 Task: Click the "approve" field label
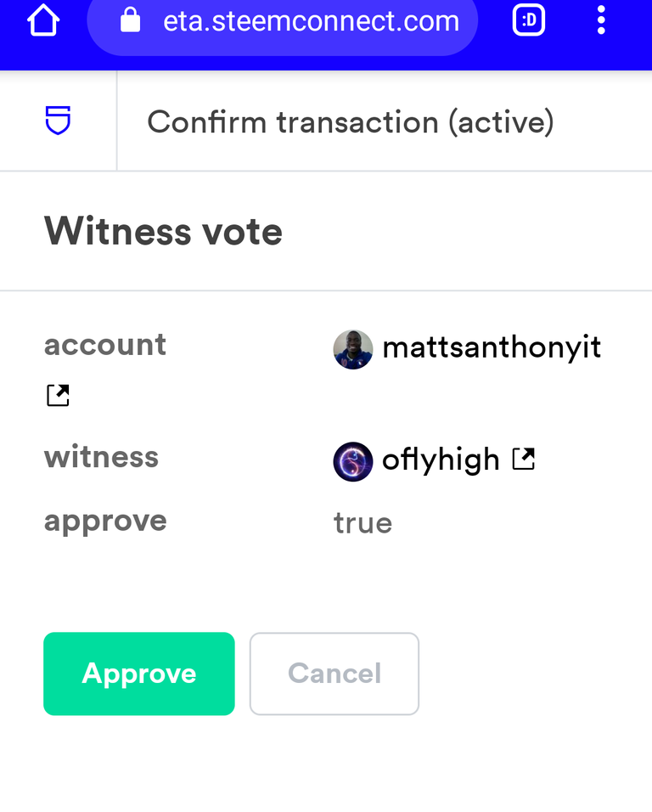coord(105,521)
